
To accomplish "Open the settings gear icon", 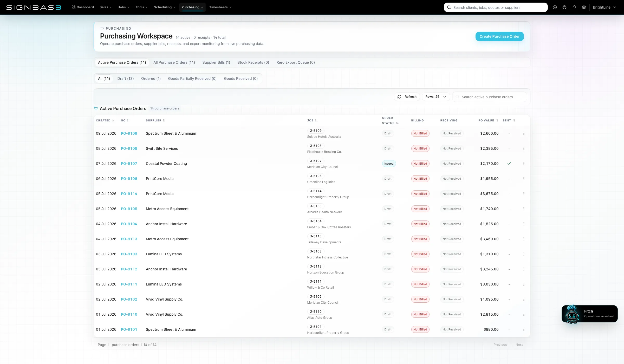I will click(x=584, y=7).
